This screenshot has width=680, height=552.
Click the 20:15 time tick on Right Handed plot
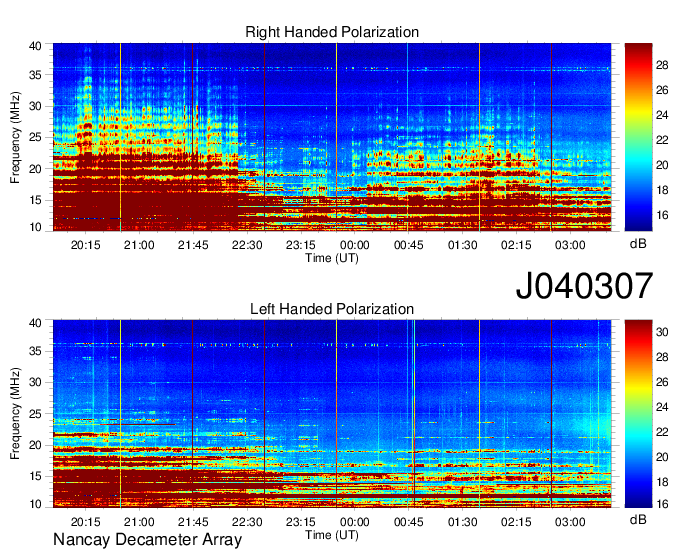[x=85, y=245]
